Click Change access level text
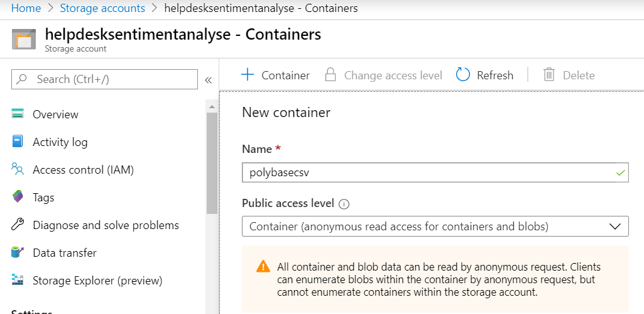644x314 pixels. [x=393, y=76]
